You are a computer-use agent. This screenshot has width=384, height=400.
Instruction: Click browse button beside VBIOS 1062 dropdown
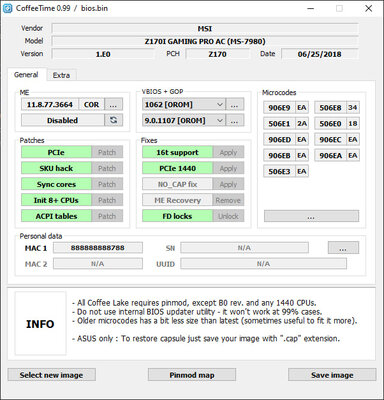point(235,105)
